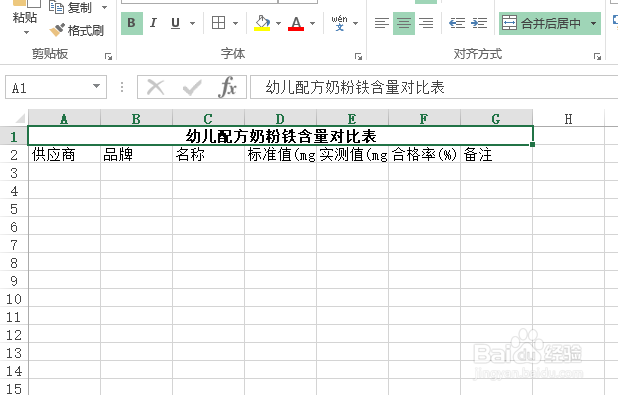The height and width of the screenshot is (395, 618).
Task: Select row 5 header
Action: [14, 209]
